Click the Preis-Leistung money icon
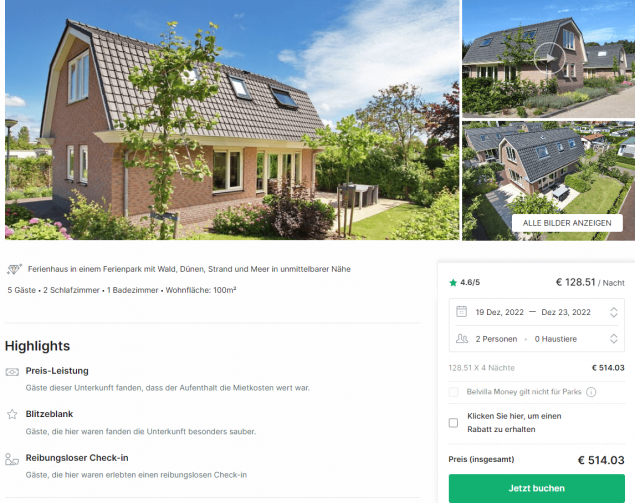635x503 pixels. (x=12, y=372)
